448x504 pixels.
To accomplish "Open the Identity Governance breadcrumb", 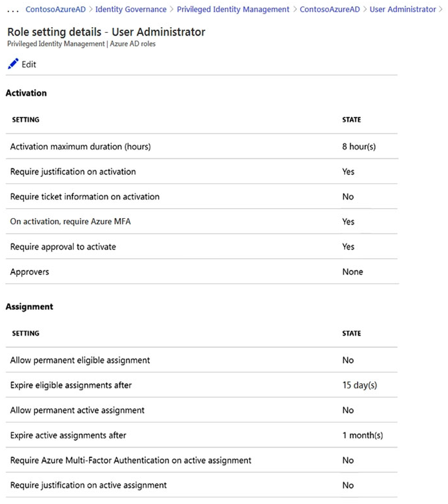I will (130, 10).
